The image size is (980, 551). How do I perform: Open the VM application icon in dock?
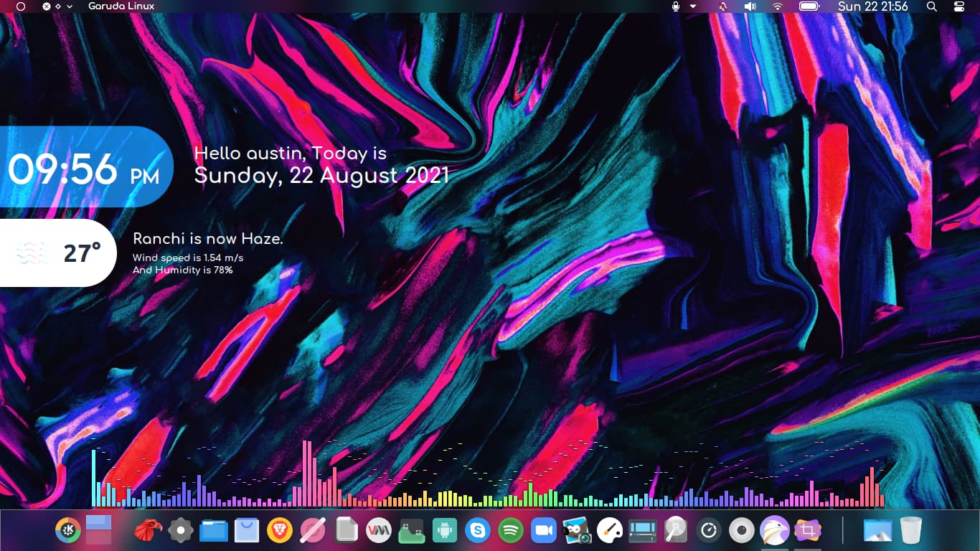(x=379, y=531)
